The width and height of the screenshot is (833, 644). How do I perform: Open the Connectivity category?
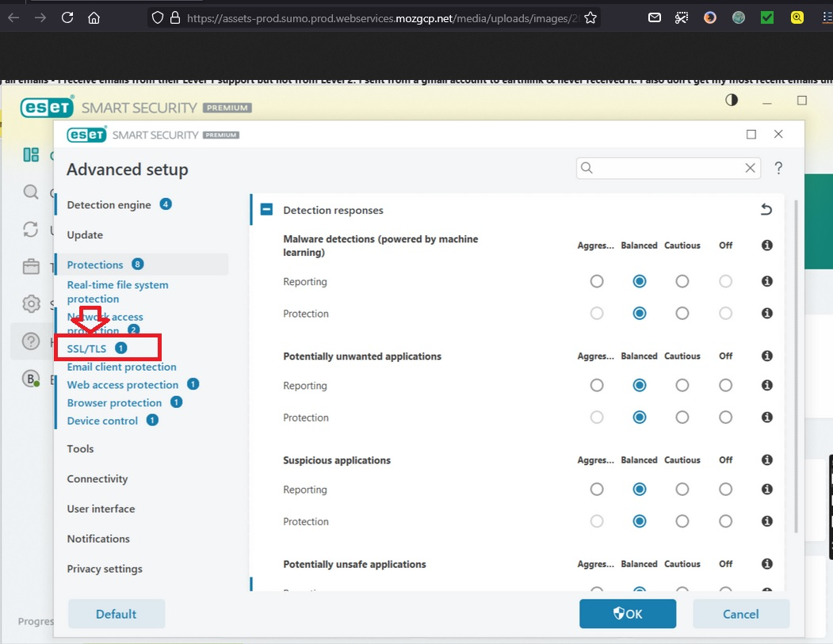coord(97,479)
